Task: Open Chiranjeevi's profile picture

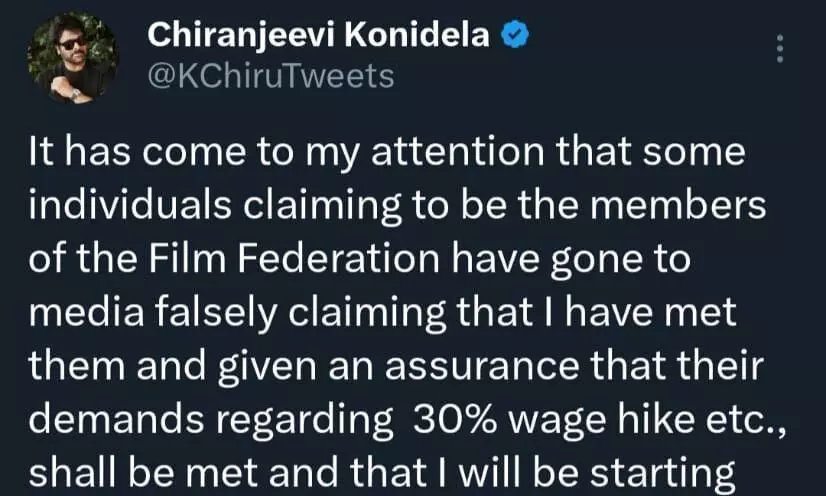Action: pos(73,57)
